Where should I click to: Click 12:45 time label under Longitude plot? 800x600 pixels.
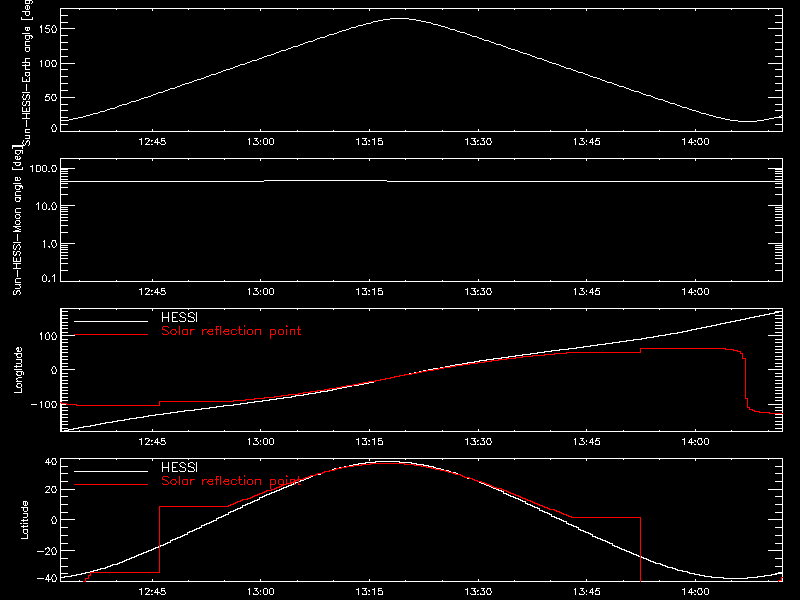coord(152,442)
